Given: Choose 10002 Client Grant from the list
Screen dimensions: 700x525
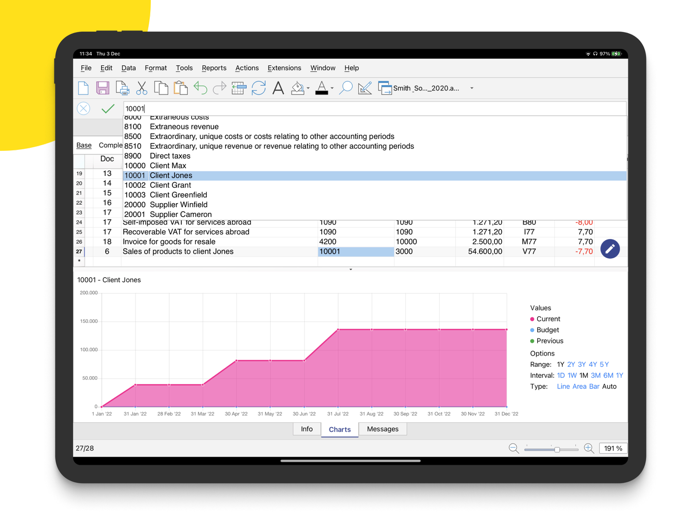Looking at the screenshot, I should (x=374, y=185).
